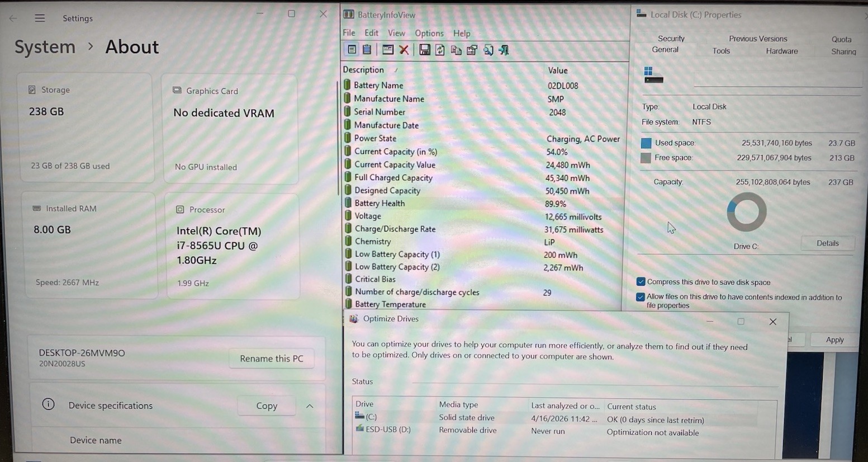Switch to the General tab
This screenshot has width=868, height=462.
click(665, 50)
